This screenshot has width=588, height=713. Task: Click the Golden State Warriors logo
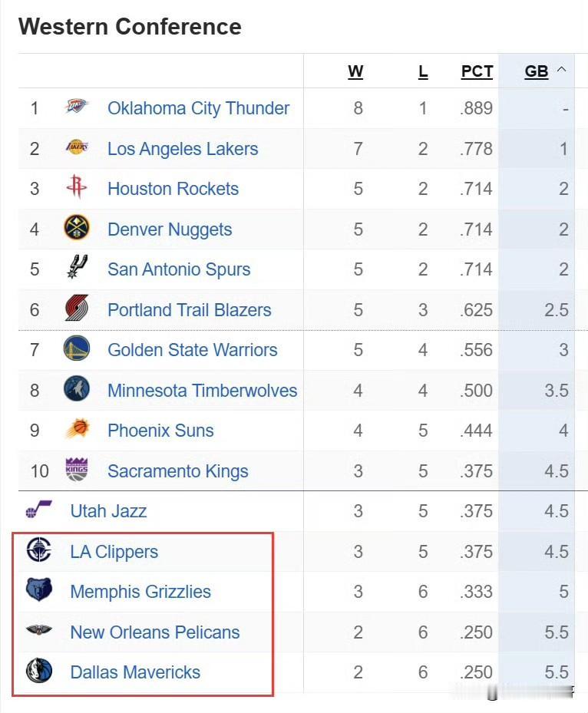point(77,348)
